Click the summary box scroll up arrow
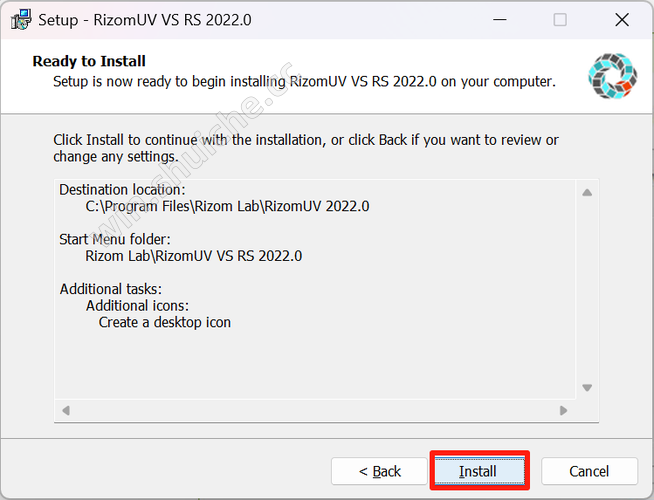654x500 pixels. pyautogui.click(x=587, y=192)
